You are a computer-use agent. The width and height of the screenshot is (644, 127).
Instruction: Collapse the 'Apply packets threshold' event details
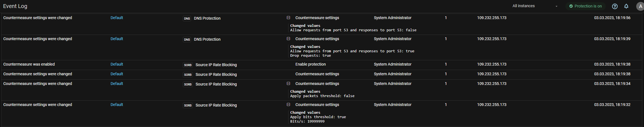click(x=288, y=84)
